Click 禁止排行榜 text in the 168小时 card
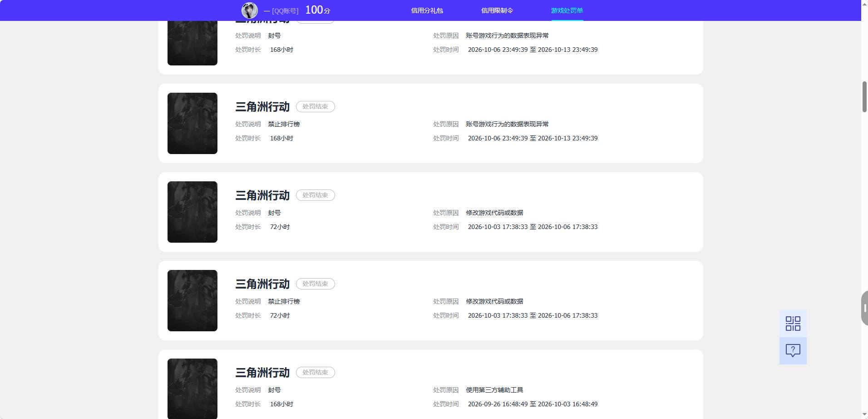The image size is (868, 419). pos(284,124)
